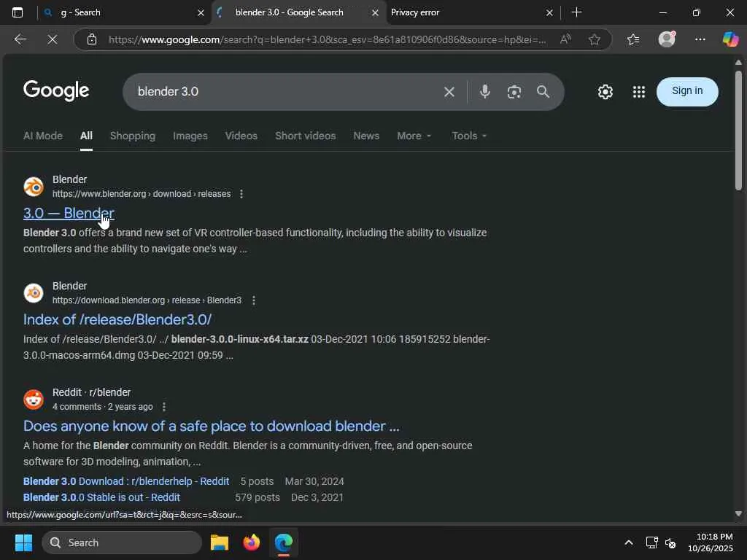The height and width of the screenshot is (560, 747).
Task: Show hidden system tray icons
Action: click(x=629, y=542)
